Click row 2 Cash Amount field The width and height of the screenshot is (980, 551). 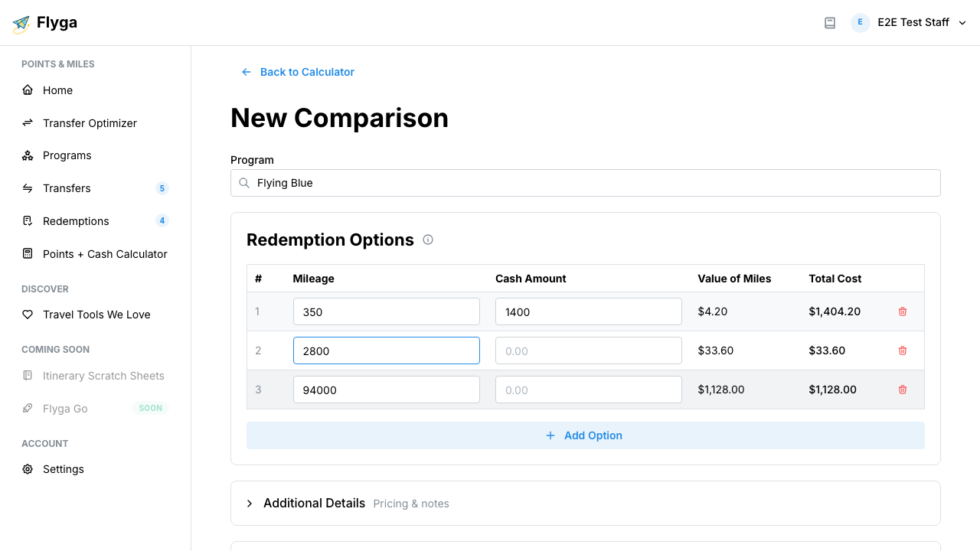[589, 350]
